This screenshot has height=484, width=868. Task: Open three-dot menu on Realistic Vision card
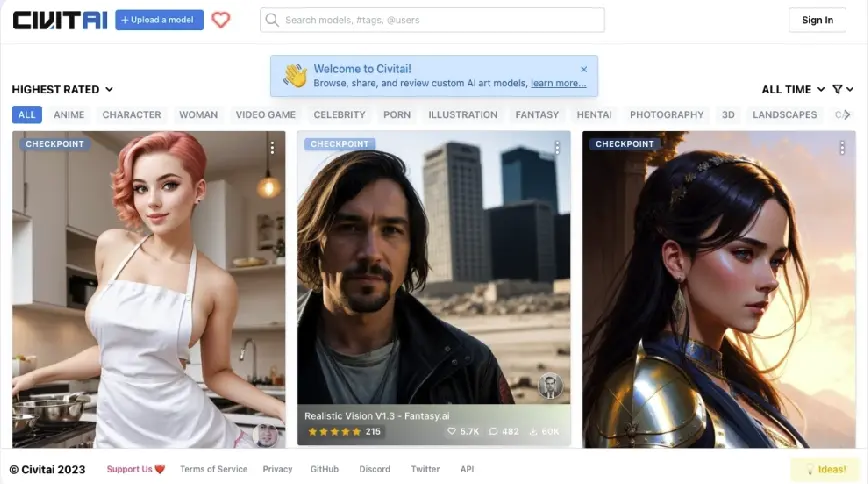pos(557,148)
